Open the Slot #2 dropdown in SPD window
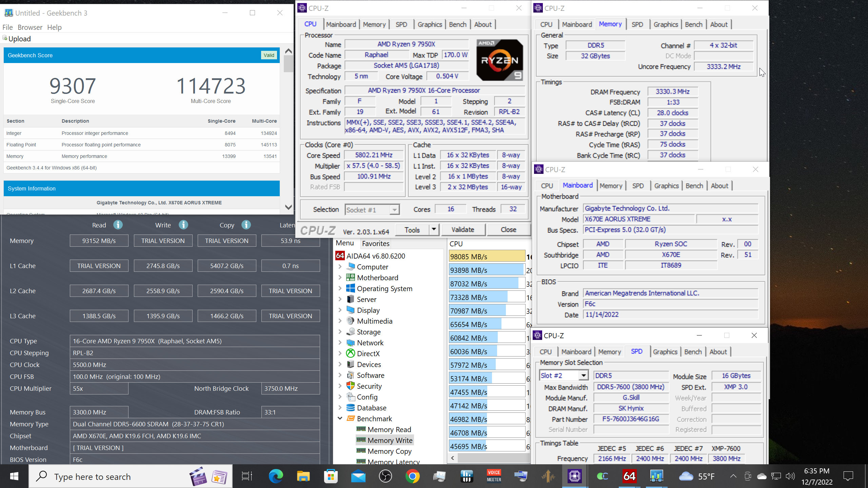This screenshot has height=488, width=868. point(584,375)
